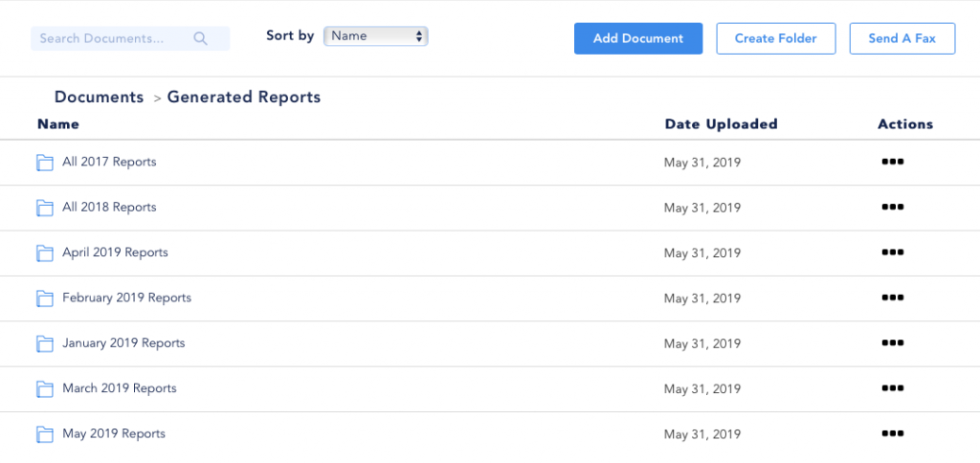Screen dimensions: 980x463
Task: Select Generated Reports breadcrumb
Action: (x=244, y=98)
